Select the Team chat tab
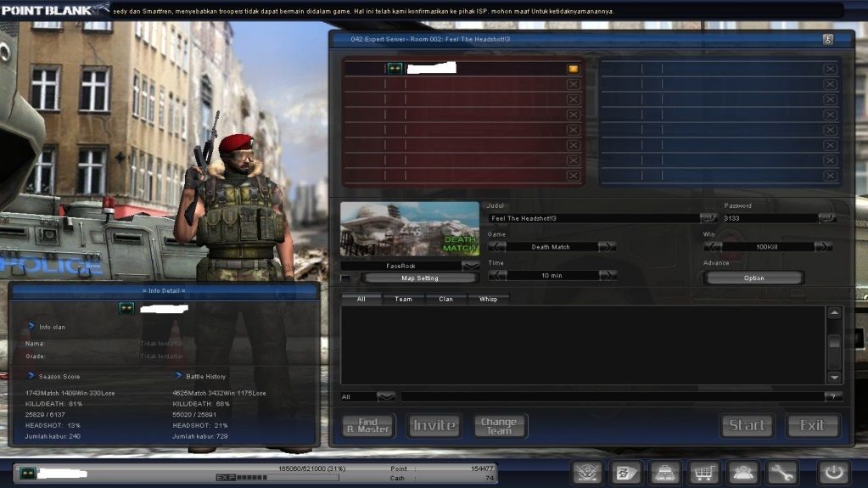The height and width of the screenshot is (488, 868). [404, 299]
